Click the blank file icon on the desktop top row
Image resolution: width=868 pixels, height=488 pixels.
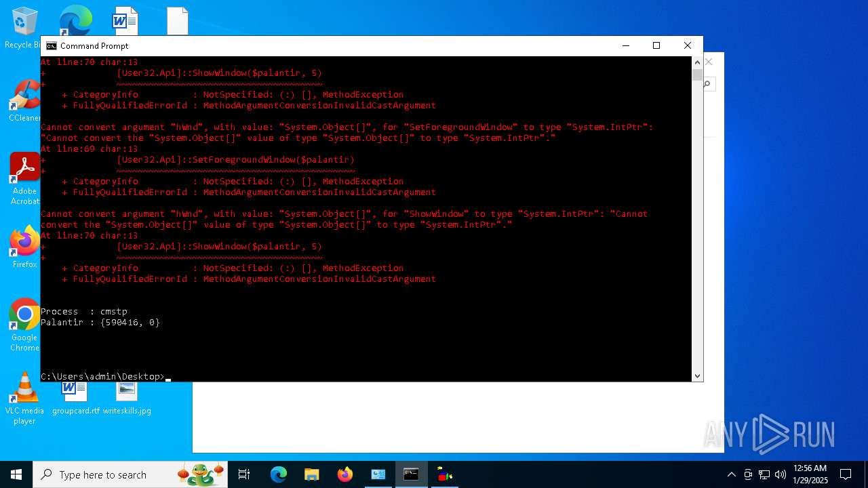(x=178, y=20)
